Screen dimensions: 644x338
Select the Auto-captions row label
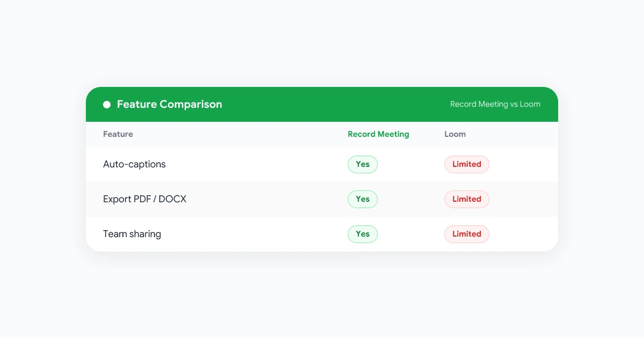(134, 164)
